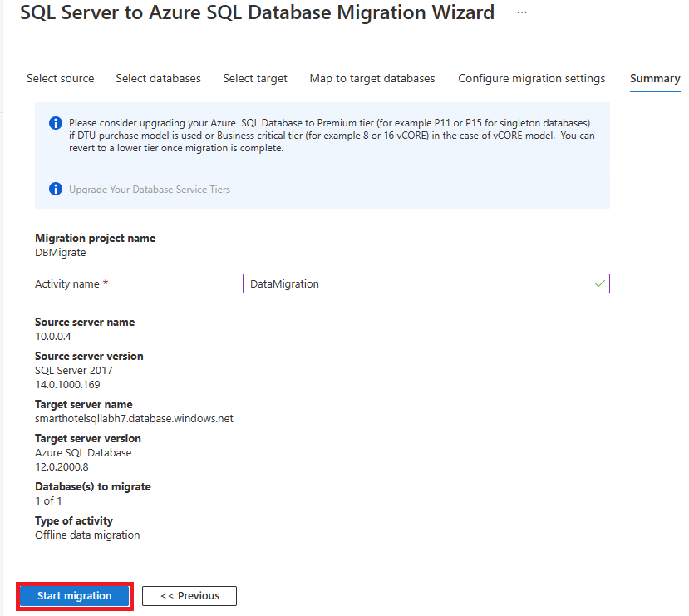Image resolution: width=689 pixels, height=616 pixels.
Task: Select the source server address 10.0.0.4
Action: pyautogui.click(x=52, y=337)
